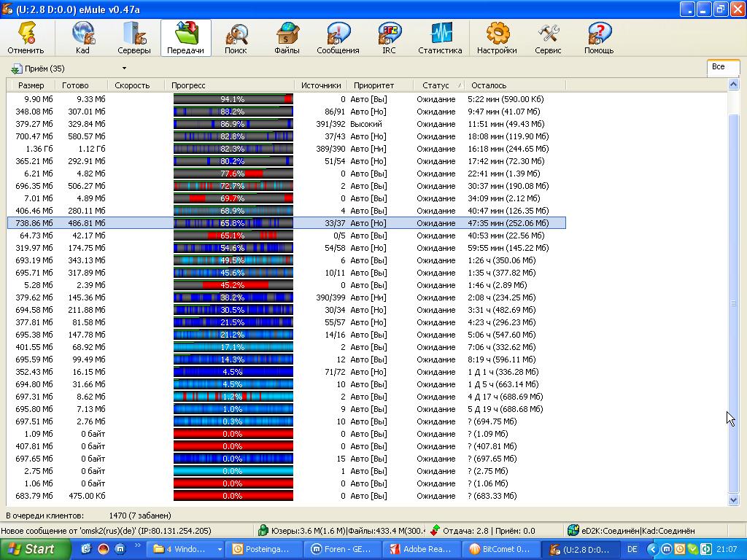Click Отдача: 2.8 | Приём: 0.0 status text
This screenshot has width=747, height=560.
489,531
